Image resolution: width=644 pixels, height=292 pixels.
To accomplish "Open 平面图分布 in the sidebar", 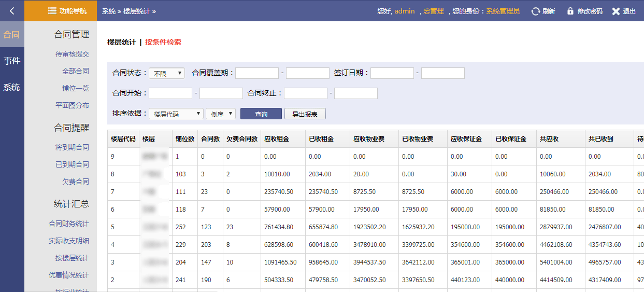I will [x=72, y=105].
